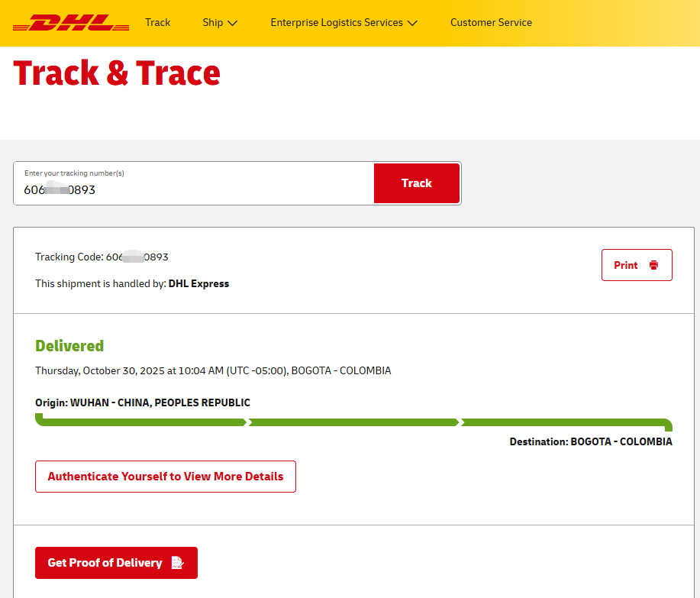Click the middle segment of the progress bar
700x598 pixels.
[x=353, y=422]
